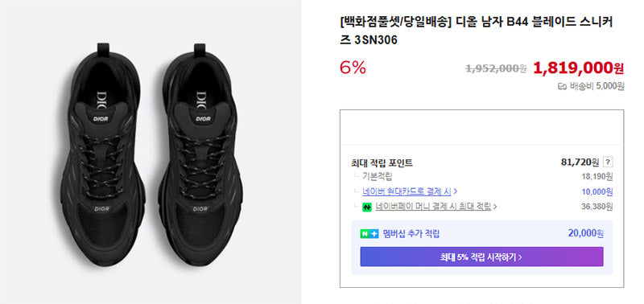This screenshot has height=304, width=644.
Task: Click the question mark help icon
Action: point(608,162)
